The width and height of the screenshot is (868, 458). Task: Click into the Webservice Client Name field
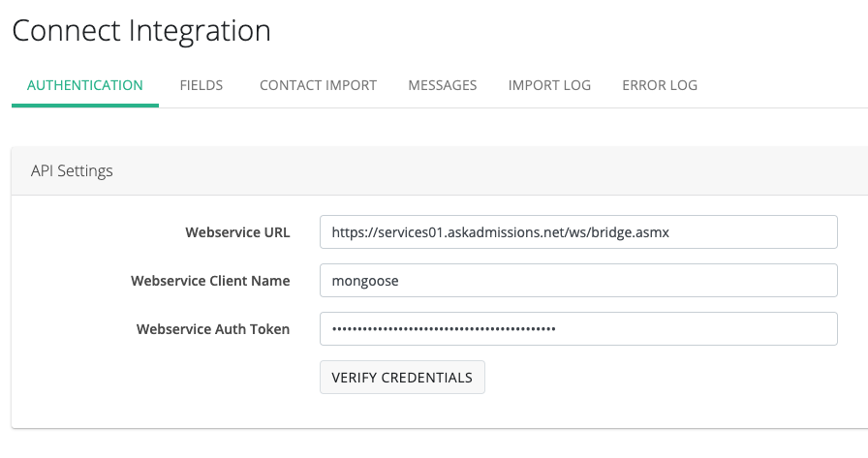click(x=577, y=281)
